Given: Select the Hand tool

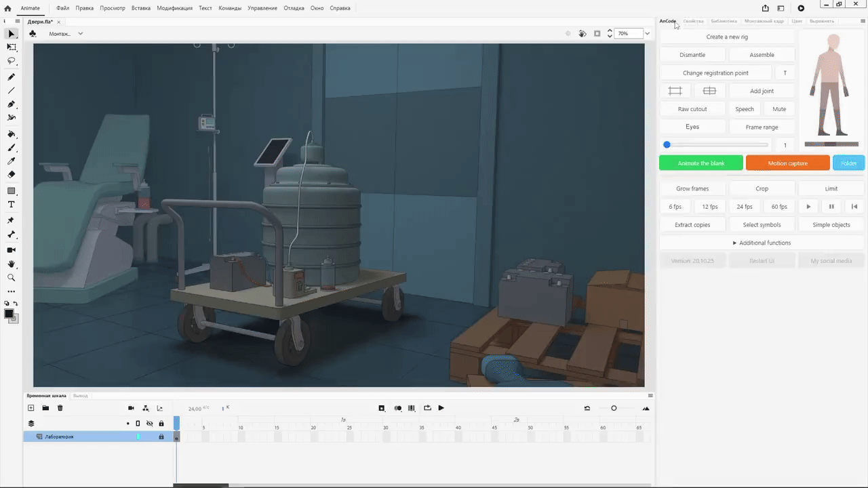Looking at the screenshot, I should (12, 264).
